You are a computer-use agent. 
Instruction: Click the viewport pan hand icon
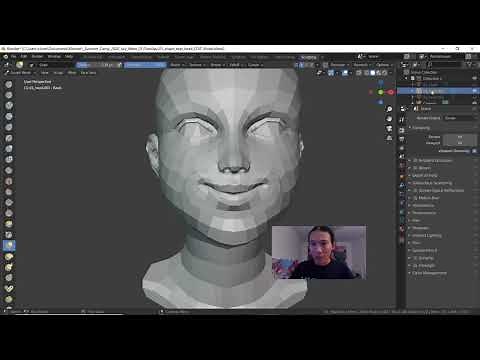pos(389,119)
